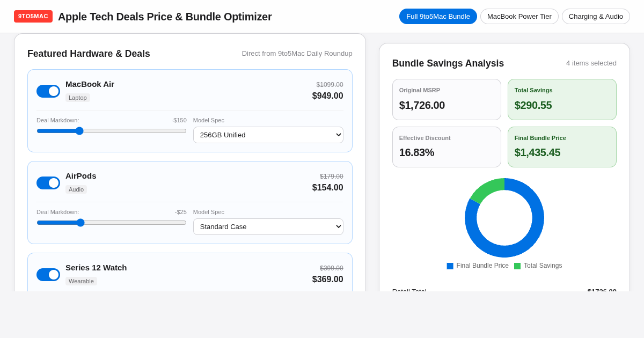Click the $154.00 AirPods price

[x=328, y=188]
